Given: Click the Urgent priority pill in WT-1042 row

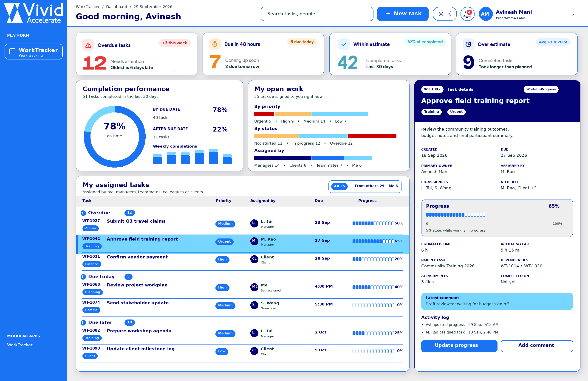Looking at the screenshot, I should 224,242.
